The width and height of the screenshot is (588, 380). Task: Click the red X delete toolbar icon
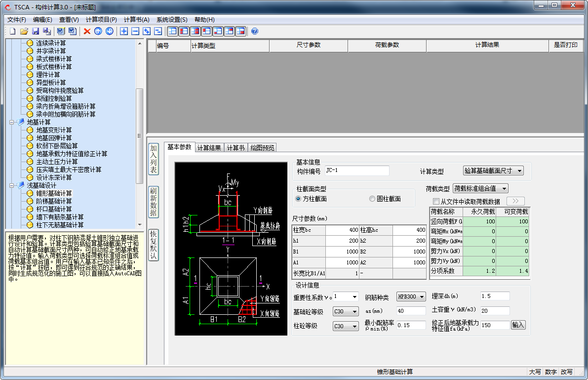(87, 31)
